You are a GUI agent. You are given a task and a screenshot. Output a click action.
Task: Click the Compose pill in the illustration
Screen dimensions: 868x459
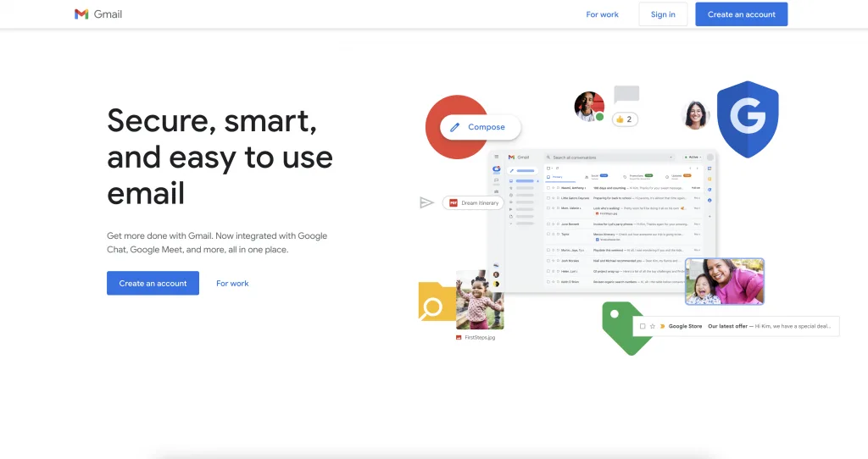(480, 127)
